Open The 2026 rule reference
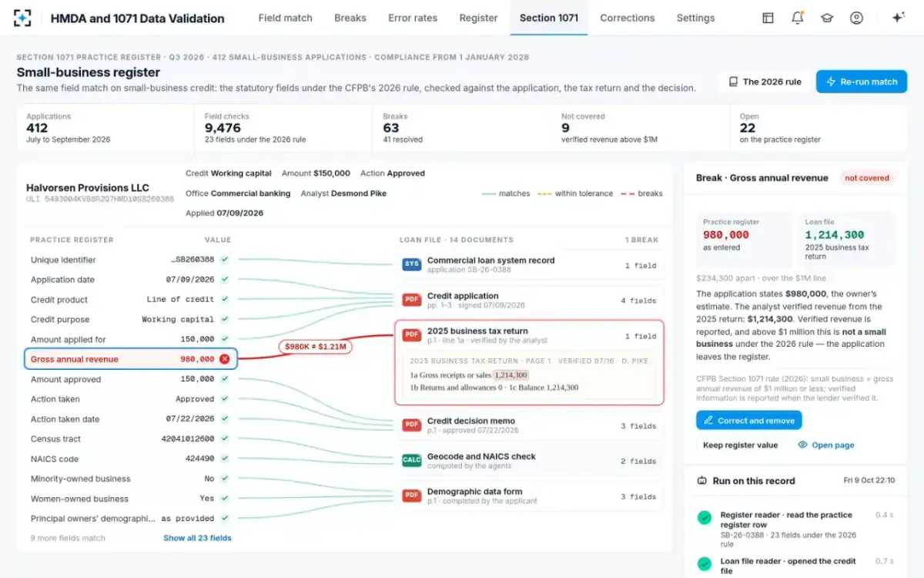This screenshot has height=578, width=924. [765, 82]
